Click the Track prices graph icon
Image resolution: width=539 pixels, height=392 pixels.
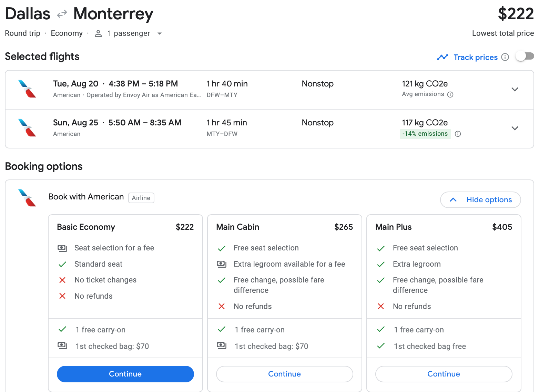(442, 57)
